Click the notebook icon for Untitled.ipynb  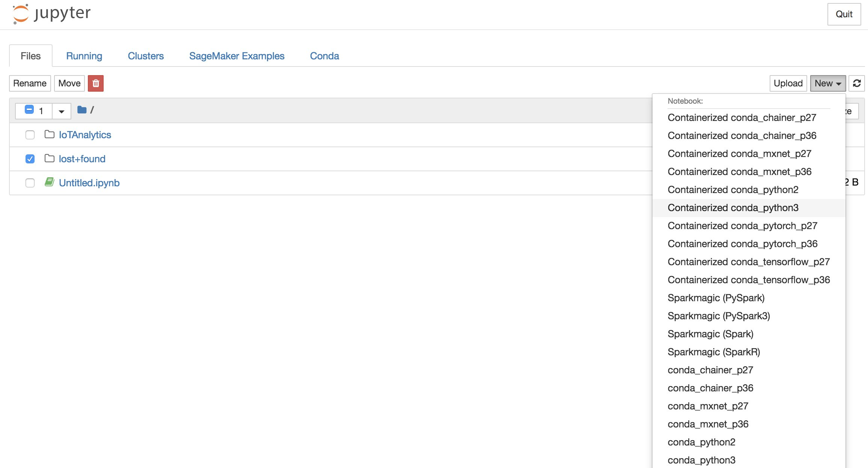click(x=49, y=183)
